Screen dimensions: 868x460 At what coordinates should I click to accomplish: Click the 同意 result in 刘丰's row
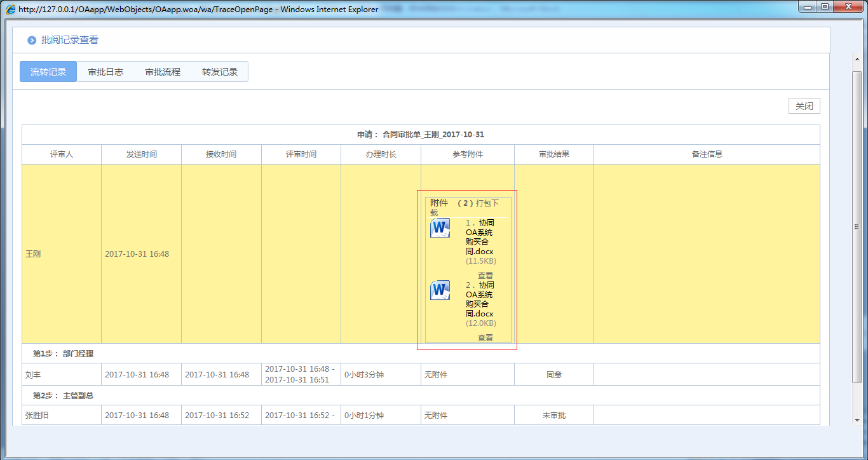point(554,375)
